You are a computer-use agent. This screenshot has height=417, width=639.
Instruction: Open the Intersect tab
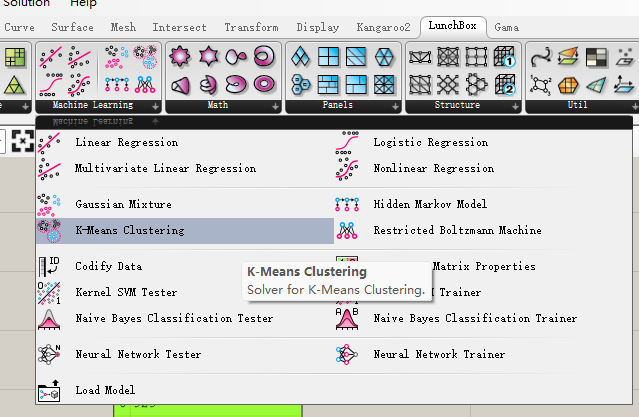pos(179,27)
